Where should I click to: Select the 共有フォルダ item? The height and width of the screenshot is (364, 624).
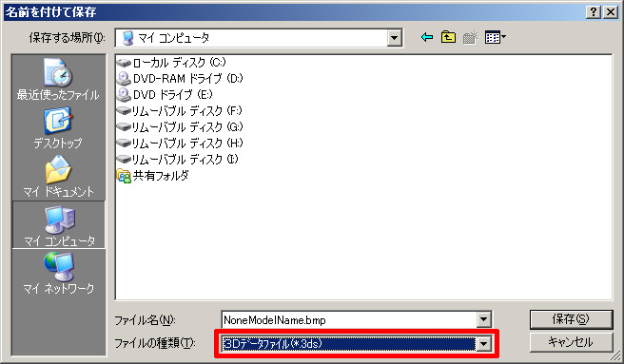(x=152, y=176)
